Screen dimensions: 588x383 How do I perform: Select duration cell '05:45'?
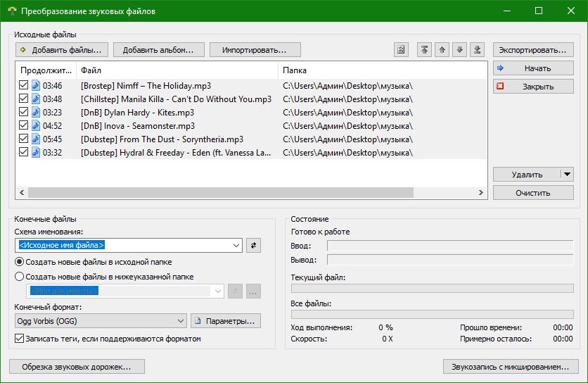(52, 139)
